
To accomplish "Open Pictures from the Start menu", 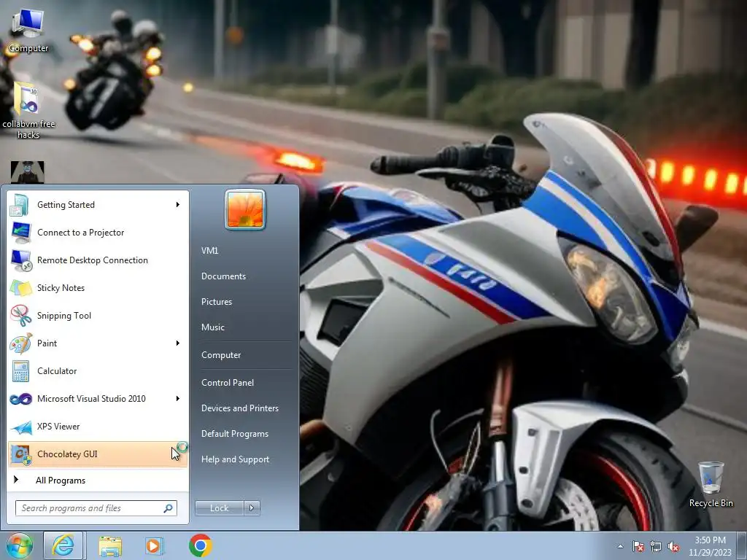I will [x=217, y=302].
